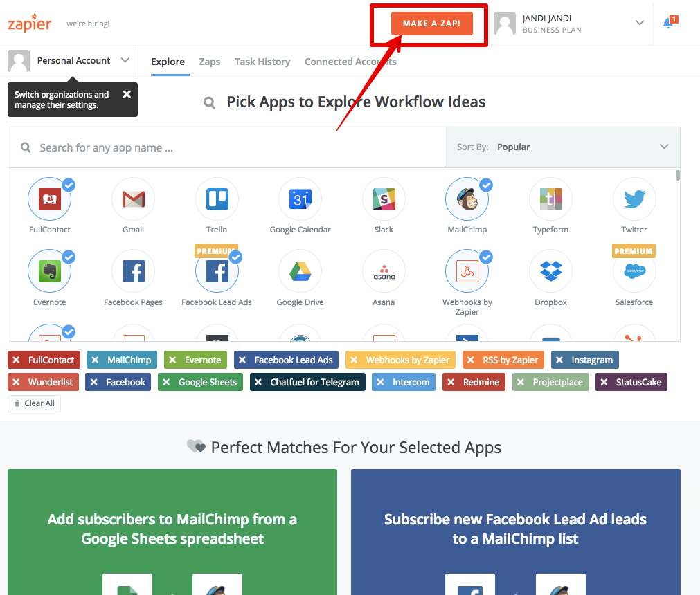Image resolution: width=700 pixels, height=595 pixels.
Task: Remove the Redmine tag
Action: [451, 382]
